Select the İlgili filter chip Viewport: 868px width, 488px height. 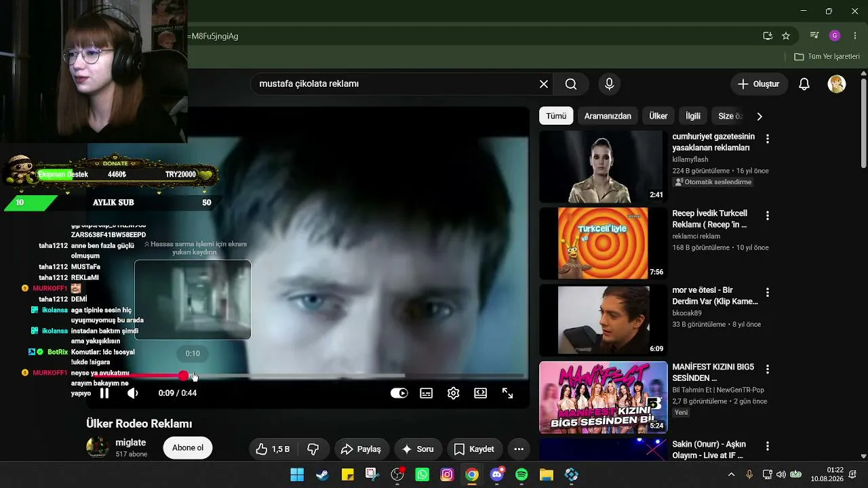(x=693, y=116)
